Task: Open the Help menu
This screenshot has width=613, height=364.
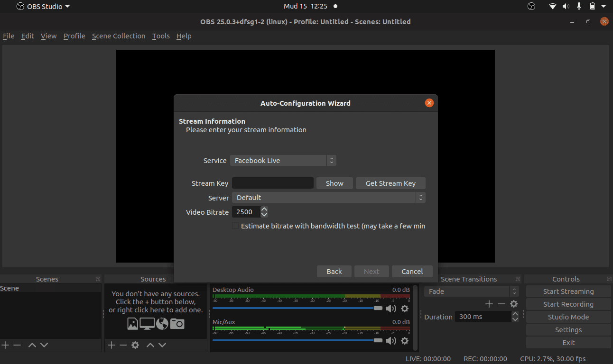Action: click(184, 36)
